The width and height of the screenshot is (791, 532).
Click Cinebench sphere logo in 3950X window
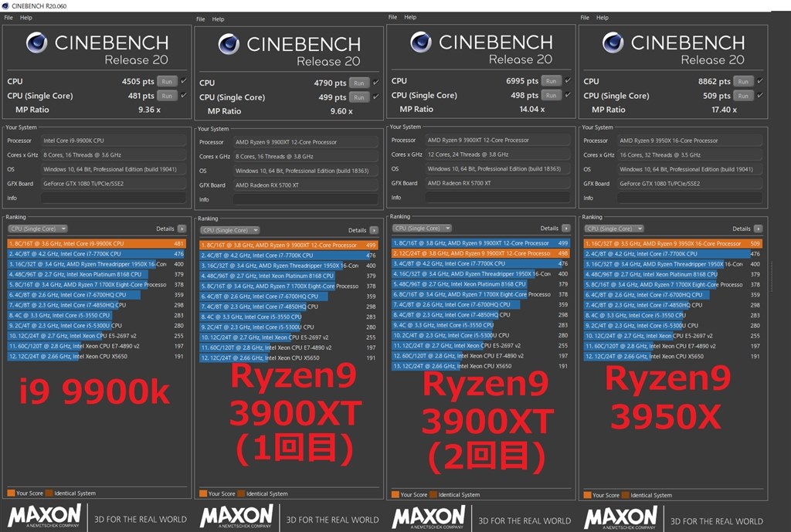point(613,43)
